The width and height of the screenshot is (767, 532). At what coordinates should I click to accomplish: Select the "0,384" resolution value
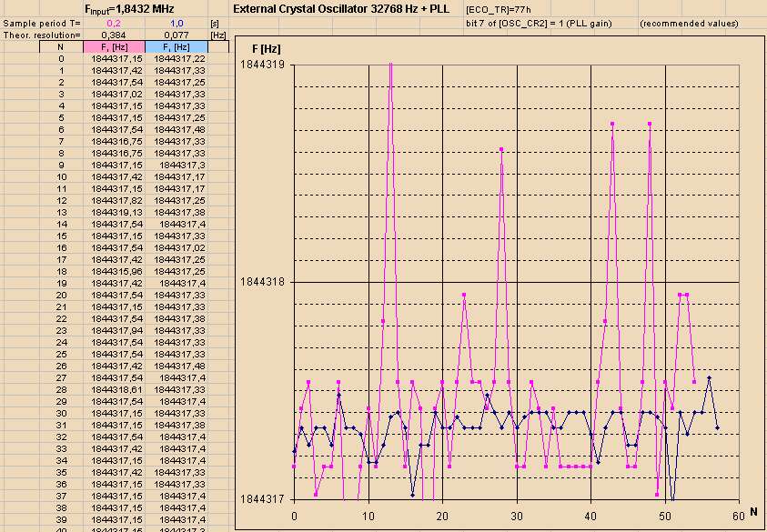114,35
